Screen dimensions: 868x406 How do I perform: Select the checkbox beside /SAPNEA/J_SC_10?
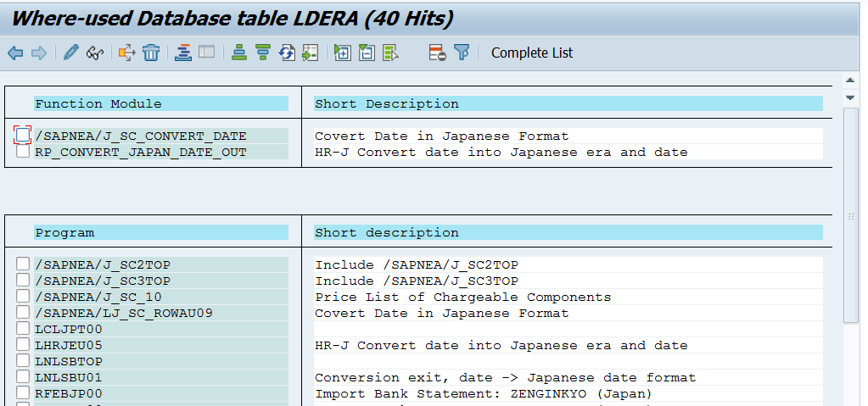coord(23,297)
